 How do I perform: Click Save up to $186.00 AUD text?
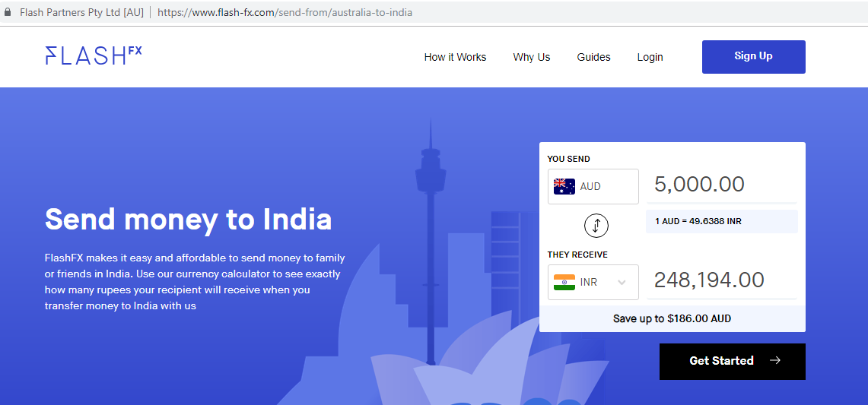[672, 318]
